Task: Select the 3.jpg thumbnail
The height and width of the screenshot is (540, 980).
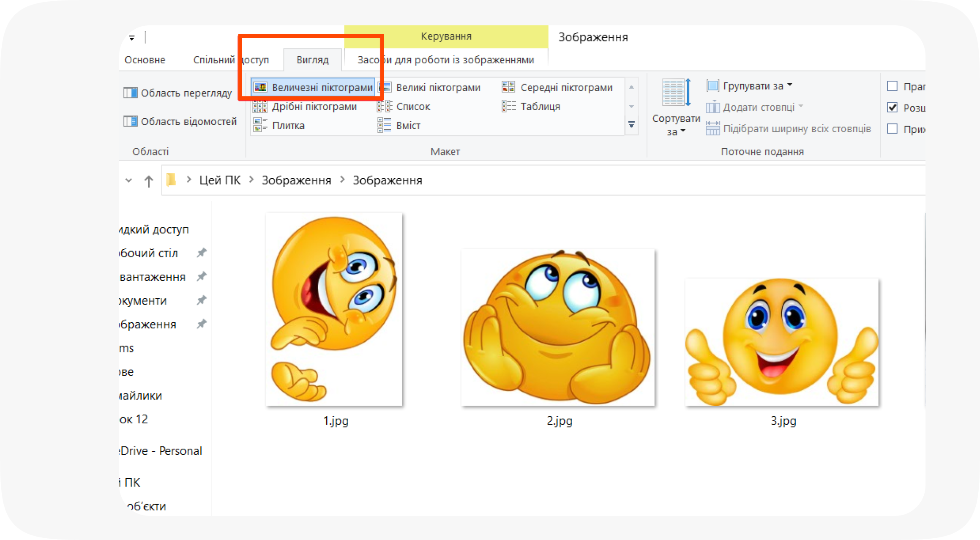Action: [x=782, y=342]
